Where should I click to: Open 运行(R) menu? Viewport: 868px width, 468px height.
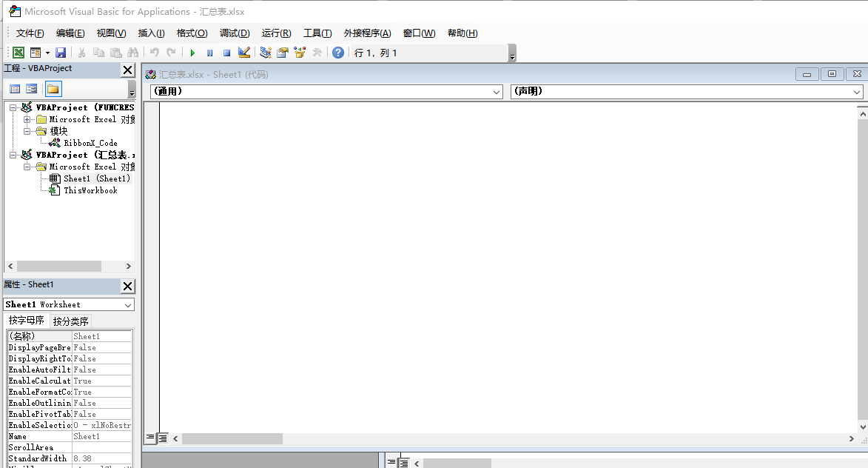tap(276, 33)
